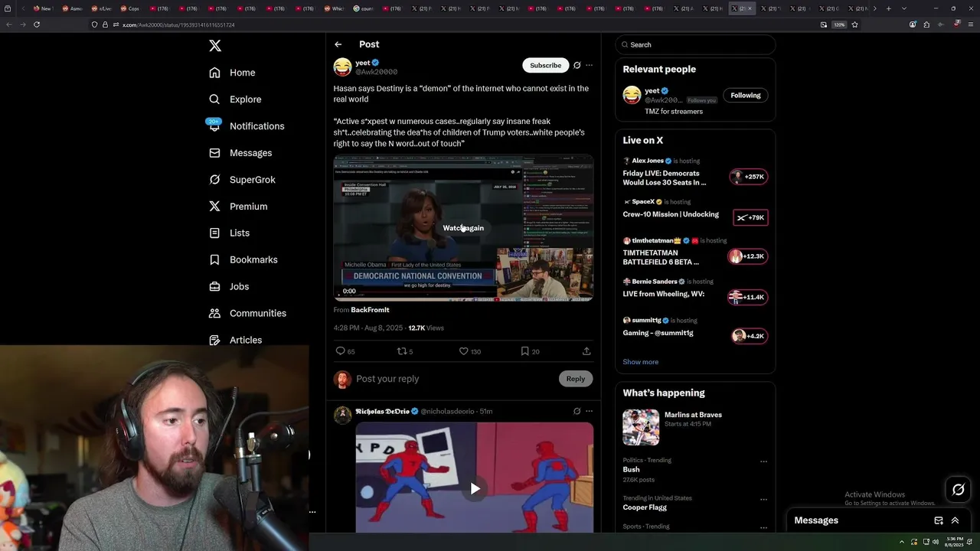Click the @Awk20000 handle
980x551 pixels.
click(376, 72)
